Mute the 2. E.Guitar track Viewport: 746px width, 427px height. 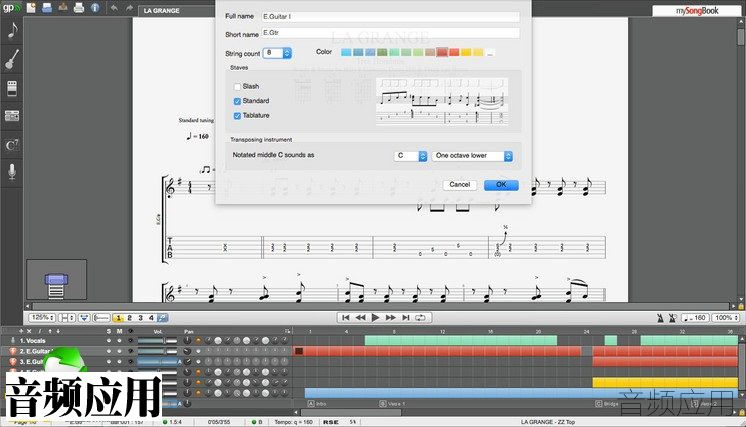pyautogui.click(x=119, y=351)
